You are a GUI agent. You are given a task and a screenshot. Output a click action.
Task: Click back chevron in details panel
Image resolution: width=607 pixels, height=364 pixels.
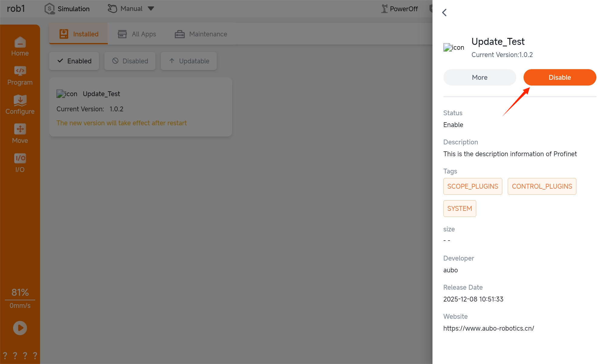tap(445, 12)
